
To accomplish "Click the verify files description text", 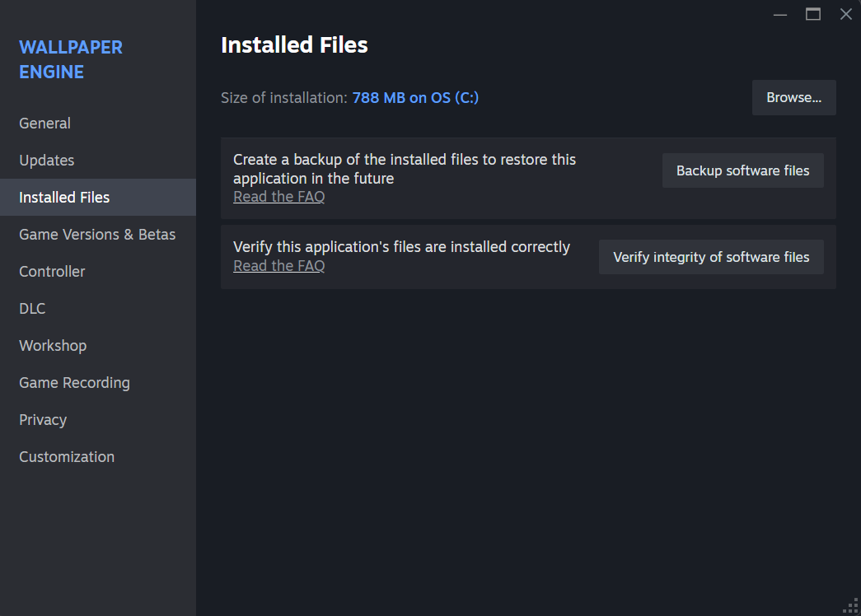I will click(x=401, y=247).
